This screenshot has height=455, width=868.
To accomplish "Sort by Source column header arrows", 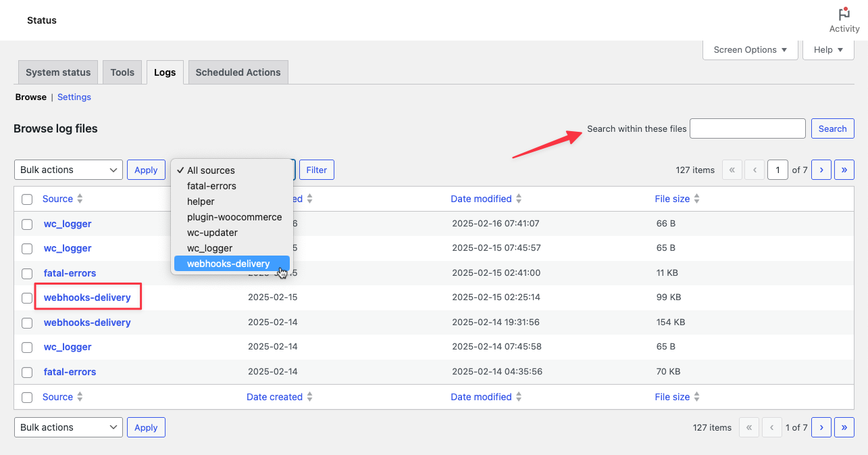I will coord(80,199).
